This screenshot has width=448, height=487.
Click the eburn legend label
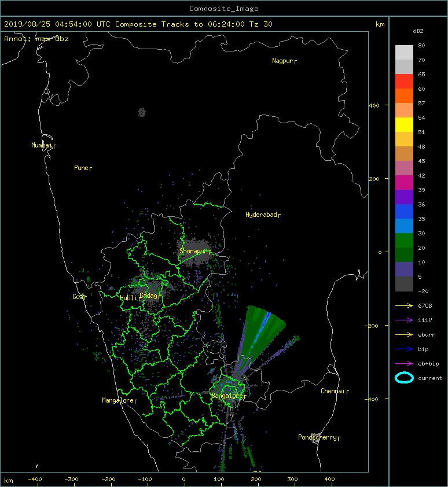point(427,335)
